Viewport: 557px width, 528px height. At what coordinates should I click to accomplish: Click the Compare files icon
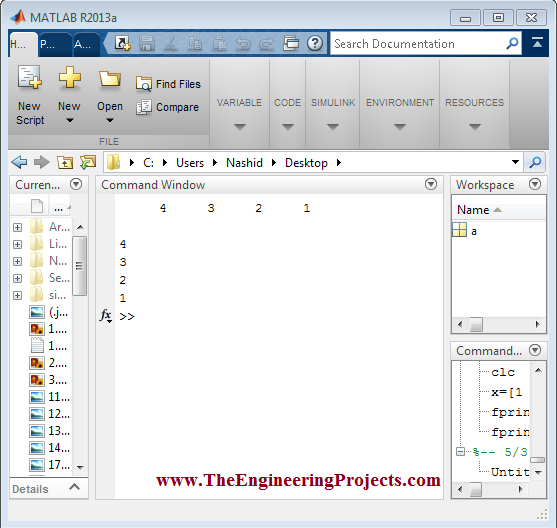click(144, 107)
